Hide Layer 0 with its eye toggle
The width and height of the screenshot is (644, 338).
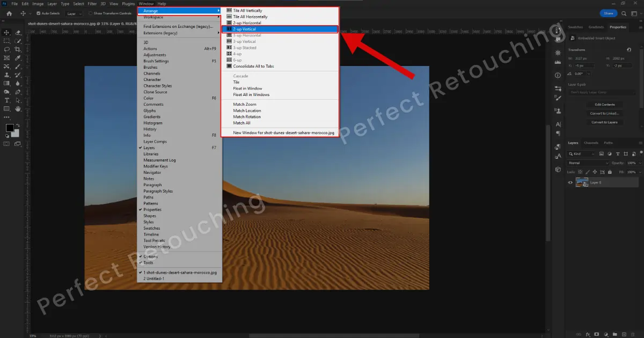[571, 182]
